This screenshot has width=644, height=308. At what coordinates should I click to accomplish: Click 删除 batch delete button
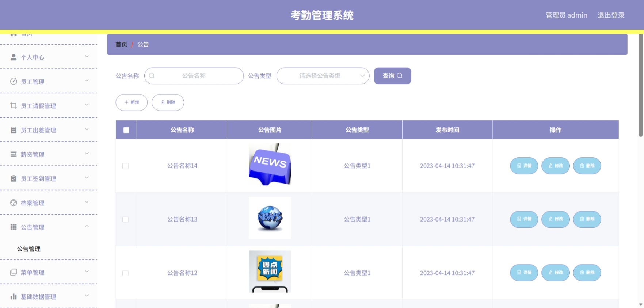point(168,102)
